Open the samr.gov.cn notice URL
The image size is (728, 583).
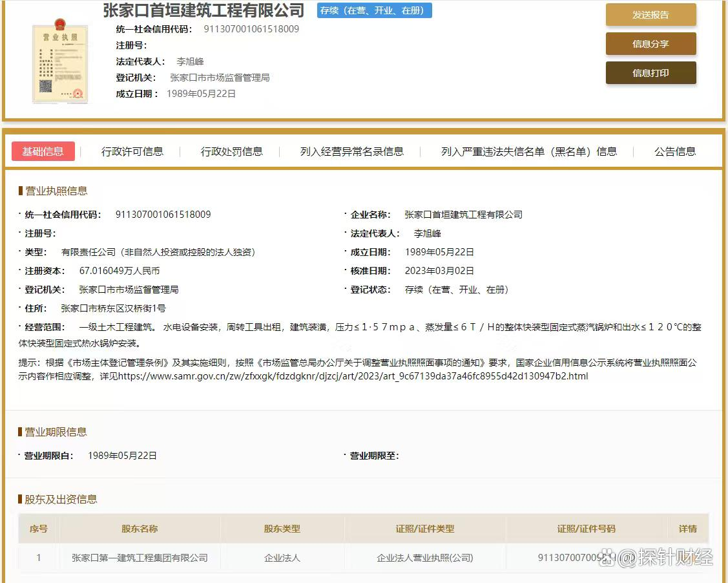coord(353,376)
